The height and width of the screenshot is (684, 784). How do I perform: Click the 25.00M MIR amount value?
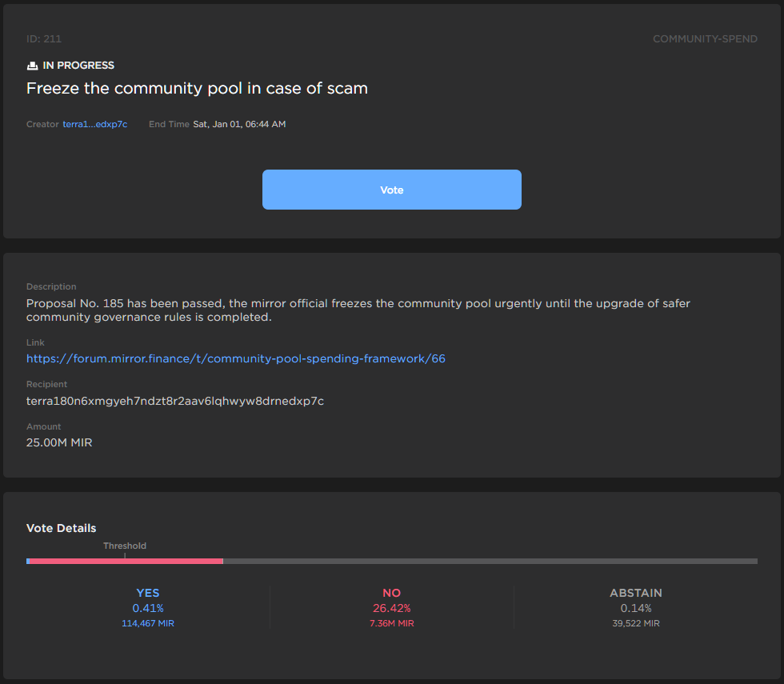point(59,442)
